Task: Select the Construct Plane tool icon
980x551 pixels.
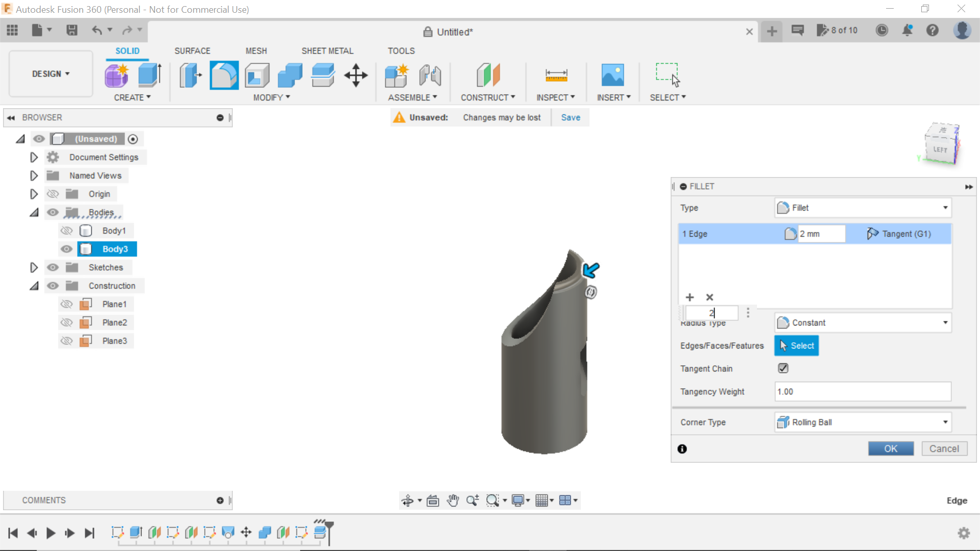Action: [x=488, y=74]
